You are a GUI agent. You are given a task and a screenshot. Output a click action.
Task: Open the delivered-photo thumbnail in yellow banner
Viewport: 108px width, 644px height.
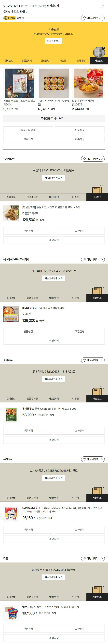tap(99, 52)
